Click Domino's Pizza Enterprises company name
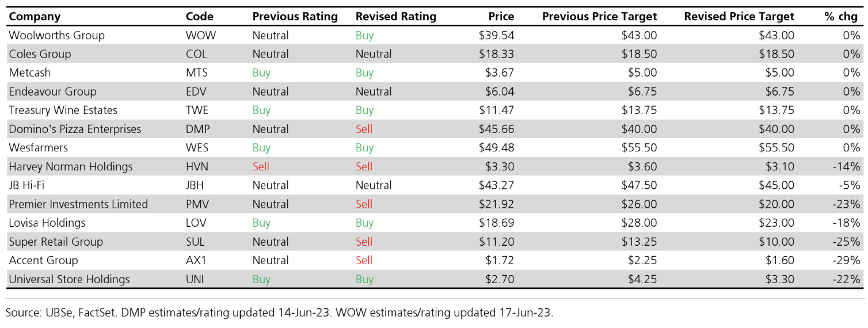This screenshot has height=328, width=868. click(75, 129)
